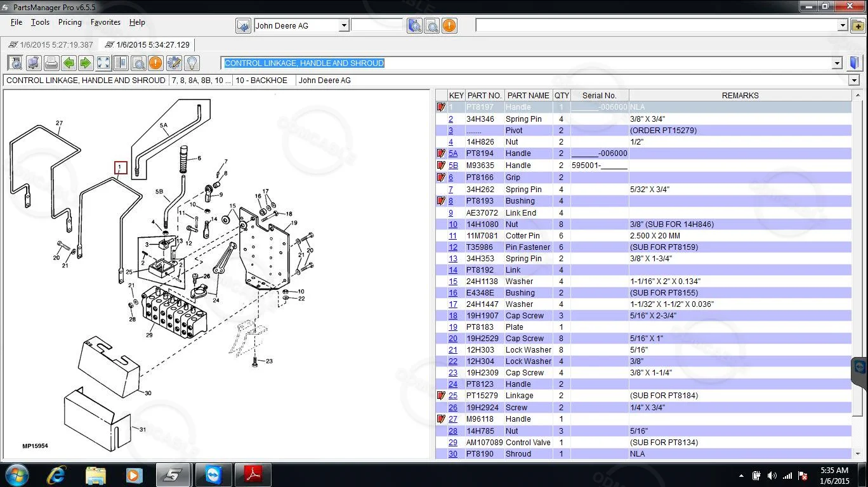The height and width of the screenshot is (487, 868).
Task: Expand the top-right search history dropdown
Action: tap(843, 25)
